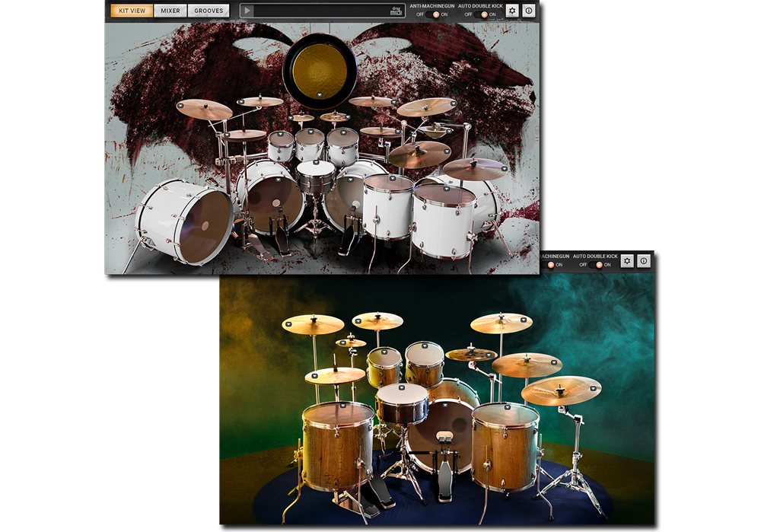Open large right crash dropdown, white kit
Image resolution: width=761 pixels, height=532 pixels.
[454, 104]
